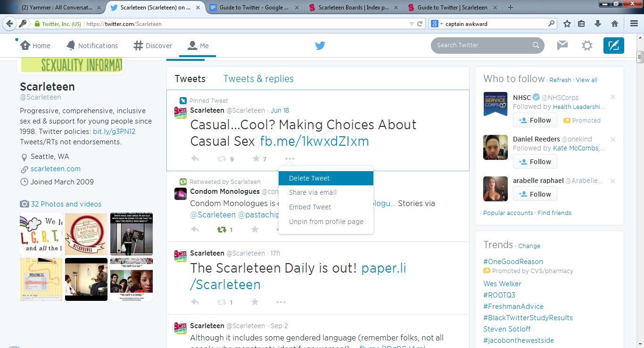Open the compose new Tweet button
The width and height of the screenshot is (644, 348).
613,45
